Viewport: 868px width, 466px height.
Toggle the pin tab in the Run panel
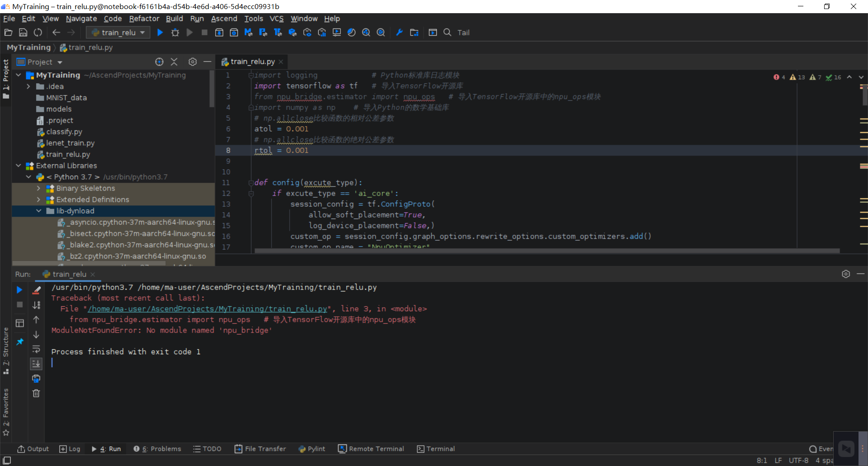tap(19, 342)
